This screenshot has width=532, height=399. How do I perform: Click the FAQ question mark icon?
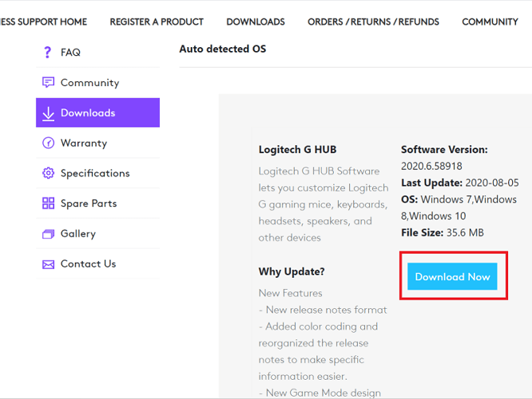point(47,52)
